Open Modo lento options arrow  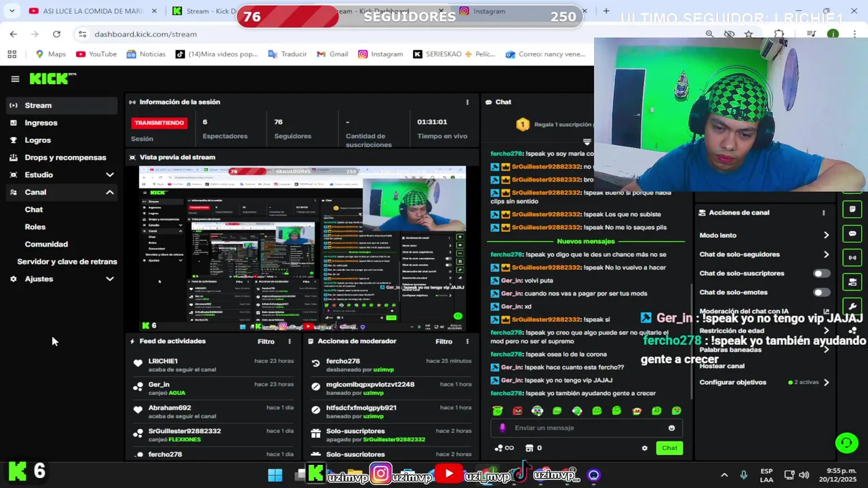pyautogui.click(x=826, y=235)
